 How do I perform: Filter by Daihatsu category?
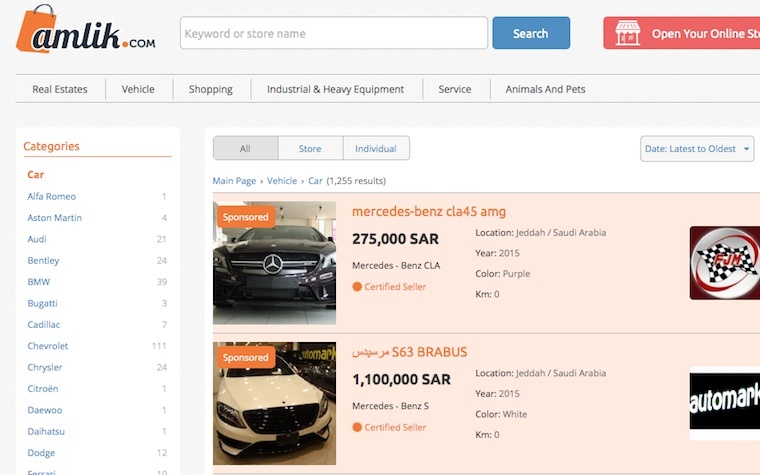pos(46,431)
